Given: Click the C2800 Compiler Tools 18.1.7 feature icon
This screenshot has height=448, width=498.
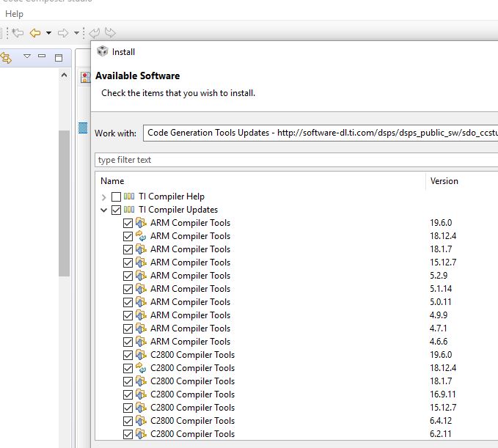Looking at the screenshot, I should click(141, 381).
